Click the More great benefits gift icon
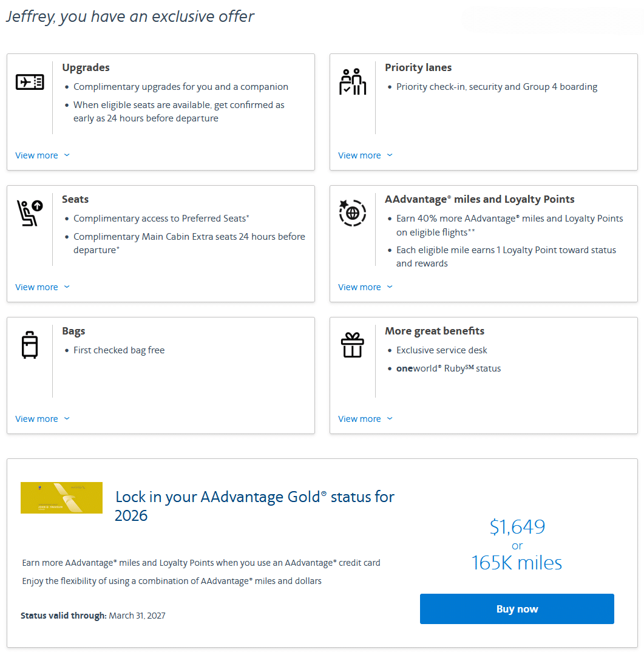644x652 pixels. pos(352,344)
